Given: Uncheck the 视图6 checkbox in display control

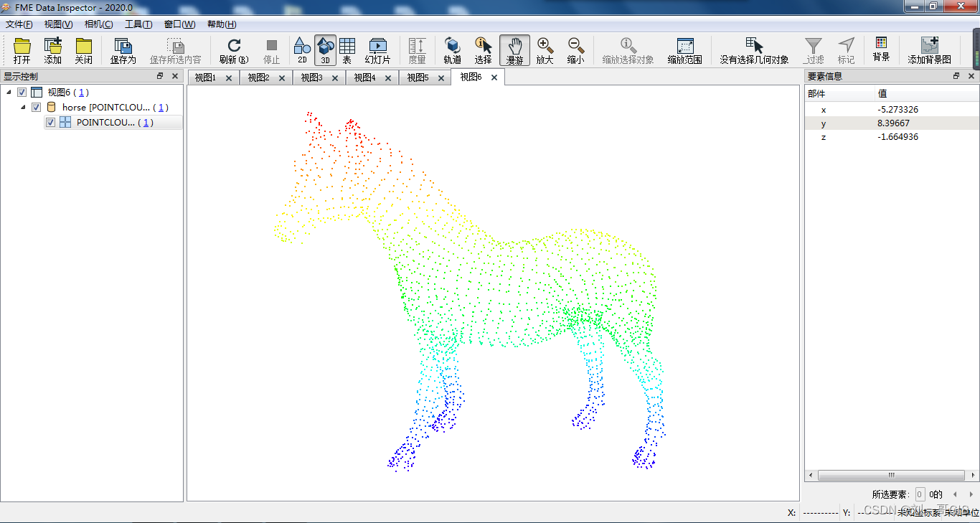Looking at the screenshot, I should pyautogui.click(x=22, y=92).
